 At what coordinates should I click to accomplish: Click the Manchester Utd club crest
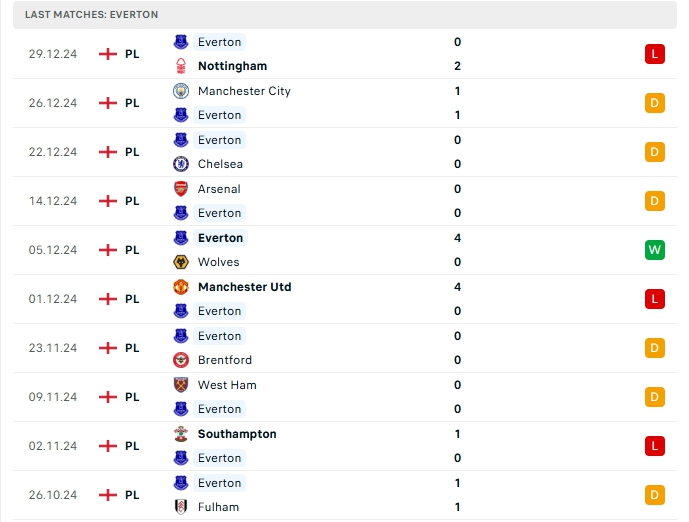[181, 287]
